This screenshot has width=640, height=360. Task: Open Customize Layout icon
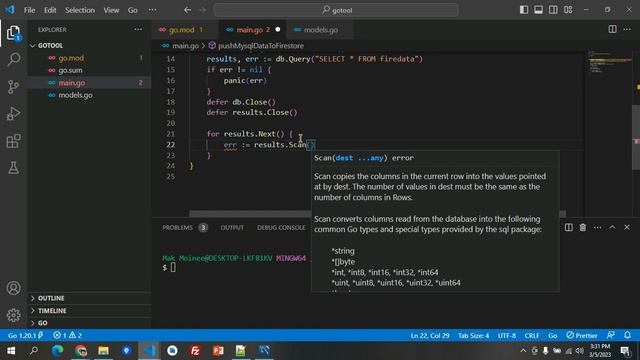click(x=568, y=10)
